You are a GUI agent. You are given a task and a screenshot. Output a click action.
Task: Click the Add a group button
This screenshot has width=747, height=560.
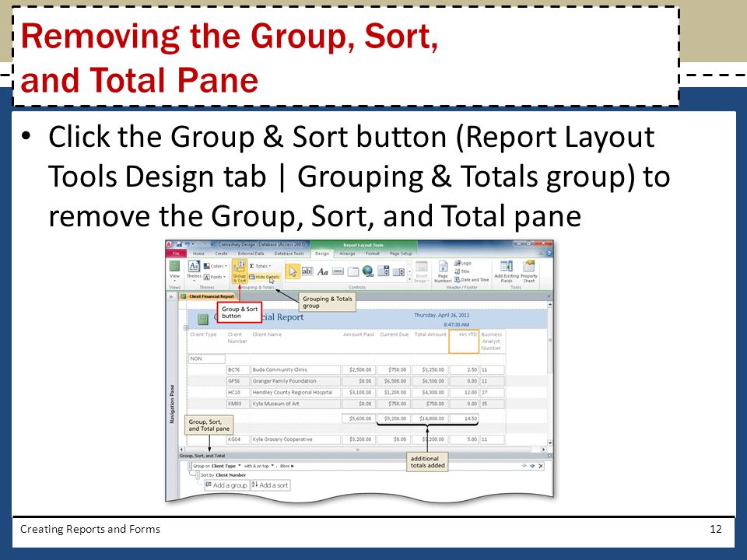click(226, 485)
